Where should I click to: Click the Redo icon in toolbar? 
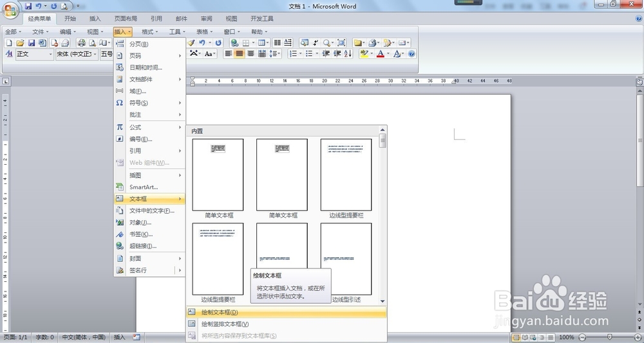pyautogui.click(x=218, y=42)
